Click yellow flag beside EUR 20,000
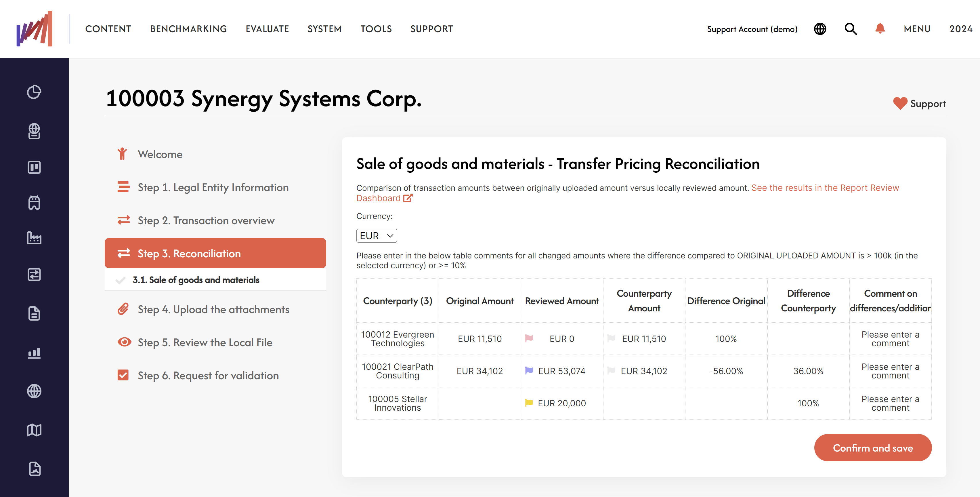Image resolution: width=980 pixels, height=497 pixels. point(529,403)
